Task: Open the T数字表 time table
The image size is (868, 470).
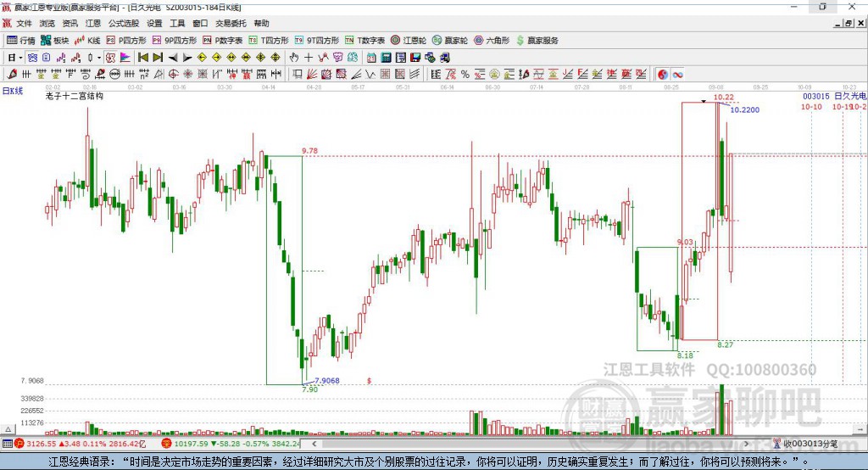Action: (x=364, y=41)
